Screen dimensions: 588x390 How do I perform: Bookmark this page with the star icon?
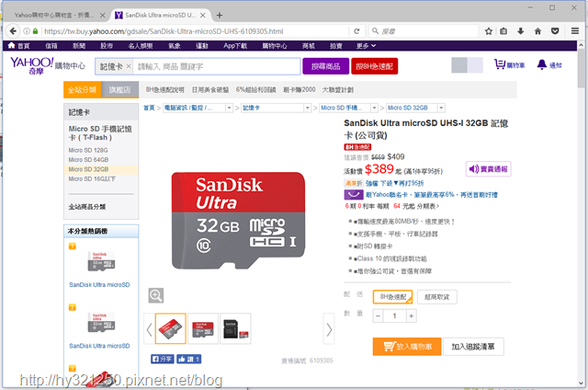click(x=488, y=31)
